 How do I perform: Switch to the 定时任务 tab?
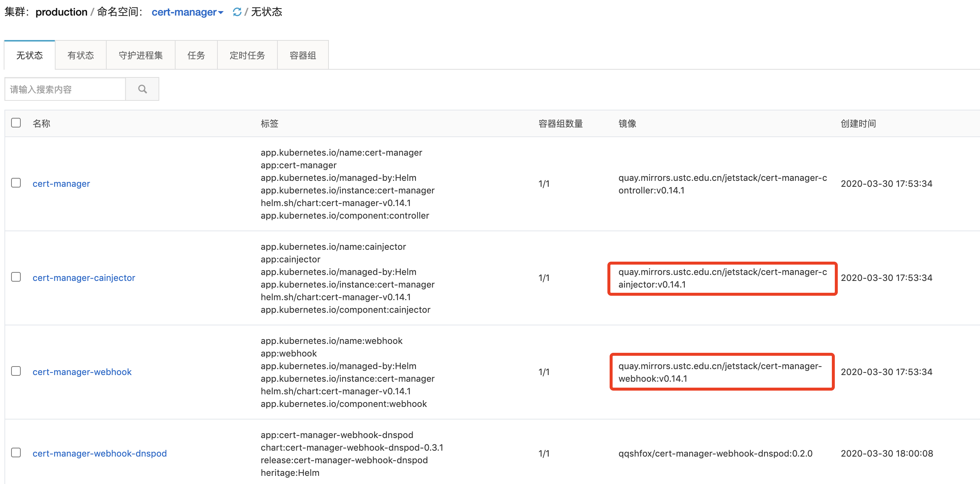(247, 56)
